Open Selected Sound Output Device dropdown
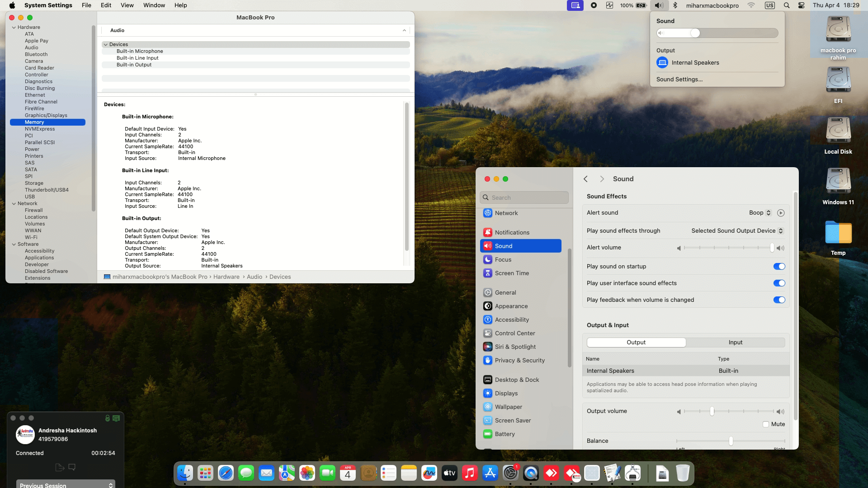 point(737,231)
